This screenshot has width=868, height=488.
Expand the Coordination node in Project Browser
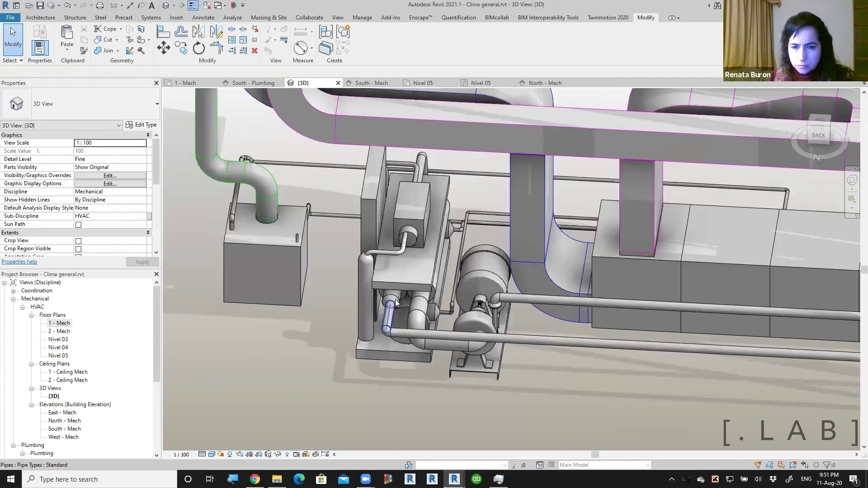pos(14,291)
